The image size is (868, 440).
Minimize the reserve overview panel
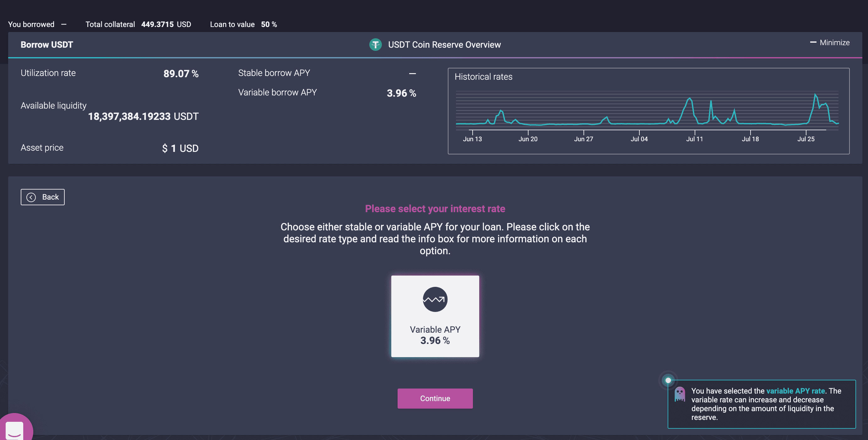[830, 43]
